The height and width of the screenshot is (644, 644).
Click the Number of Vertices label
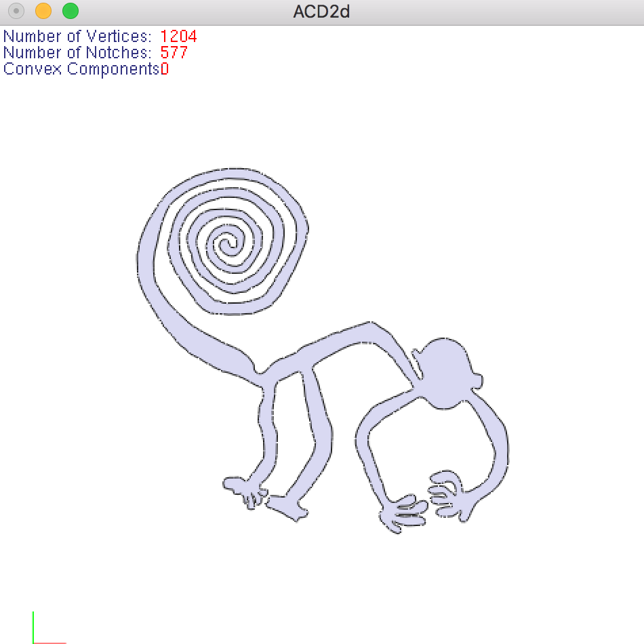pyautogui.click(x=77, y=37)
